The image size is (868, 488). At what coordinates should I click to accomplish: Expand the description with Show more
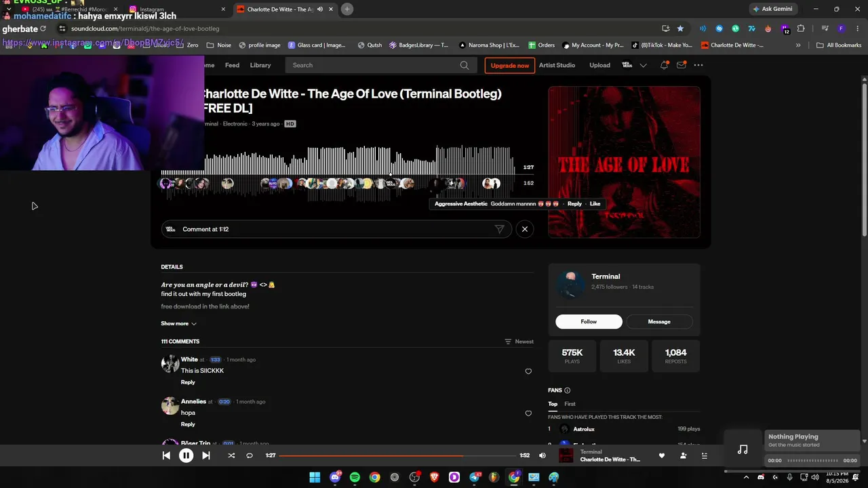tap(179, 324)
